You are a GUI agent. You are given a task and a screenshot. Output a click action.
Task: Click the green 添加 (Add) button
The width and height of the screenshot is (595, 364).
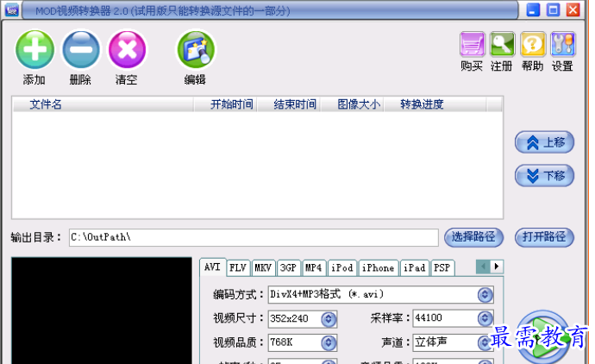pyautogui.click(x=34, y=50)
